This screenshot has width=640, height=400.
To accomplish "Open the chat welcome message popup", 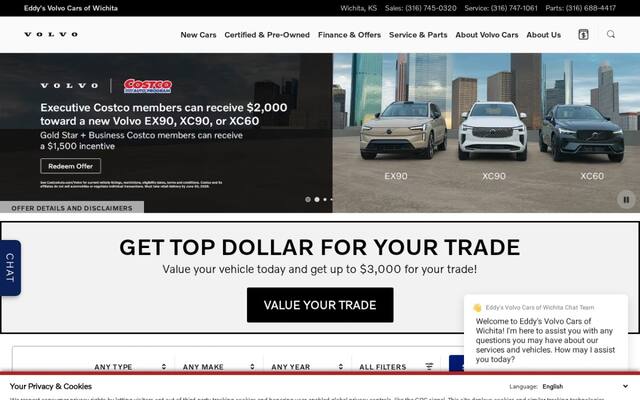I will click(546, 332).
